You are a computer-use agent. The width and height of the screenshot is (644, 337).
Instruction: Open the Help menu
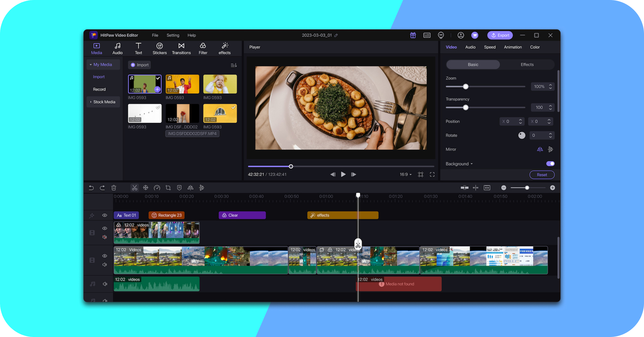pos(192,35)
